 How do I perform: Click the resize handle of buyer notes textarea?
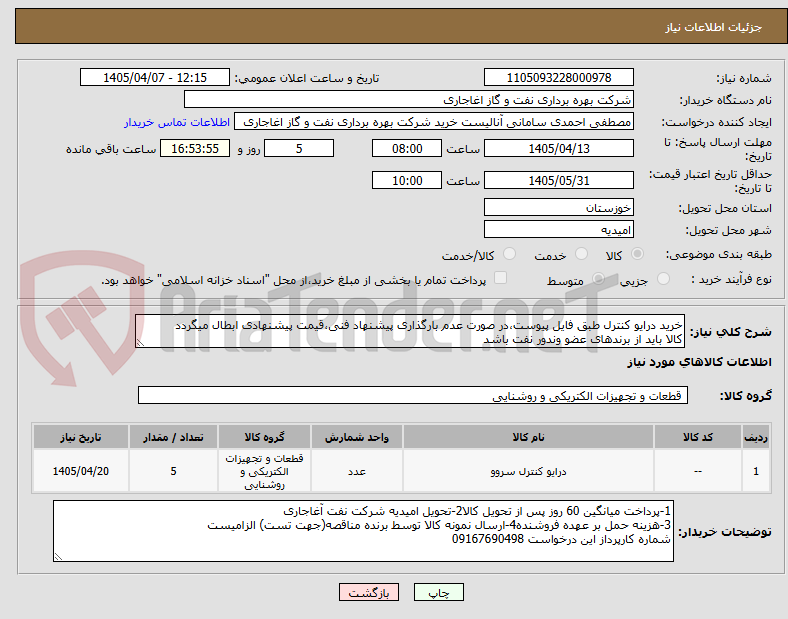[x=58, y=557]
